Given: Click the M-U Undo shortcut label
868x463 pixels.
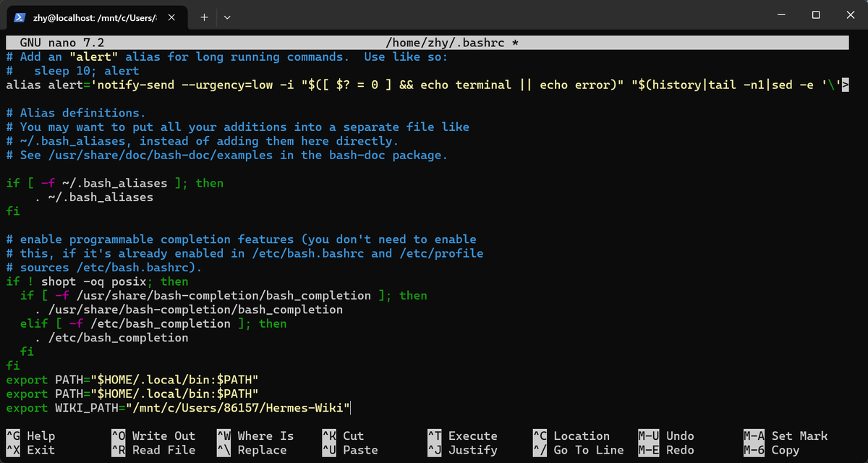Looking at the screenshot, I should click(x=666, y=436).
